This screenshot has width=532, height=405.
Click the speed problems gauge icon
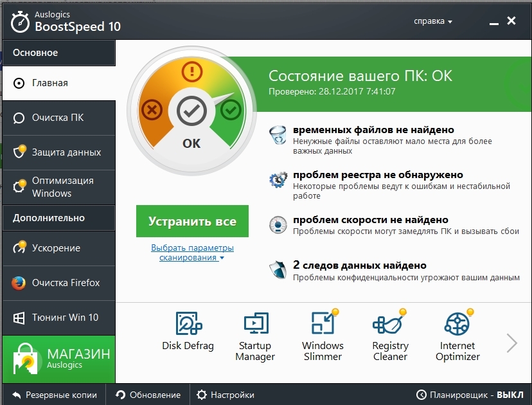[x=278, y=225]
